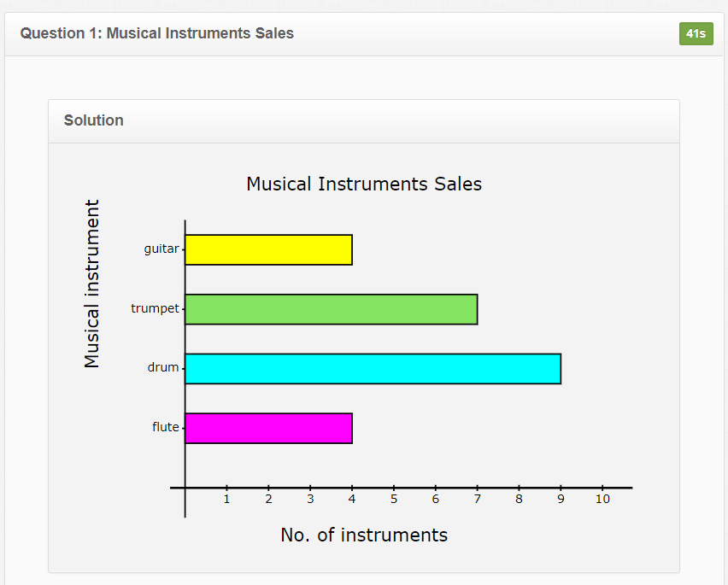
Task: Select the yellow guitar bar
Action: pyautogui.click(x=268, y=249)
